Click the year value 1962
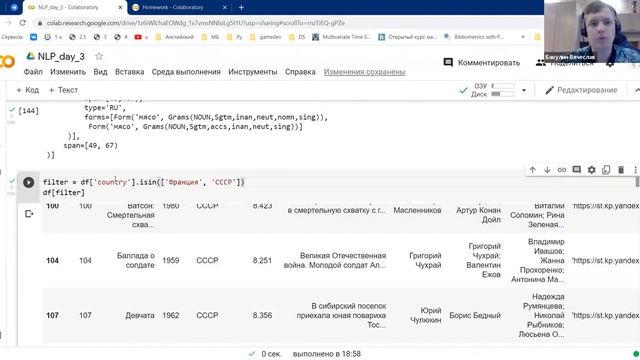This screenshot has width=640, height=360. point(171,315)
